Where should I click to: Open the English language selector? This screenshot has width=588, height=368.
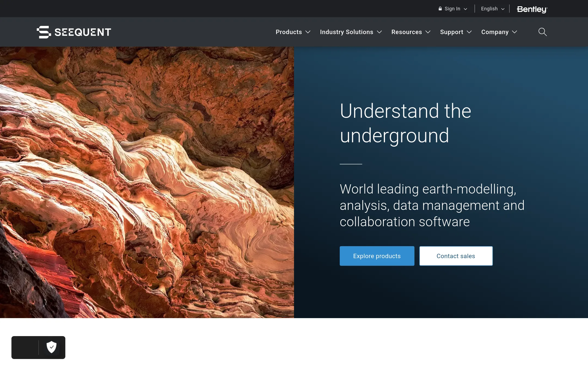pyautogui.click(x=492, y=9)
